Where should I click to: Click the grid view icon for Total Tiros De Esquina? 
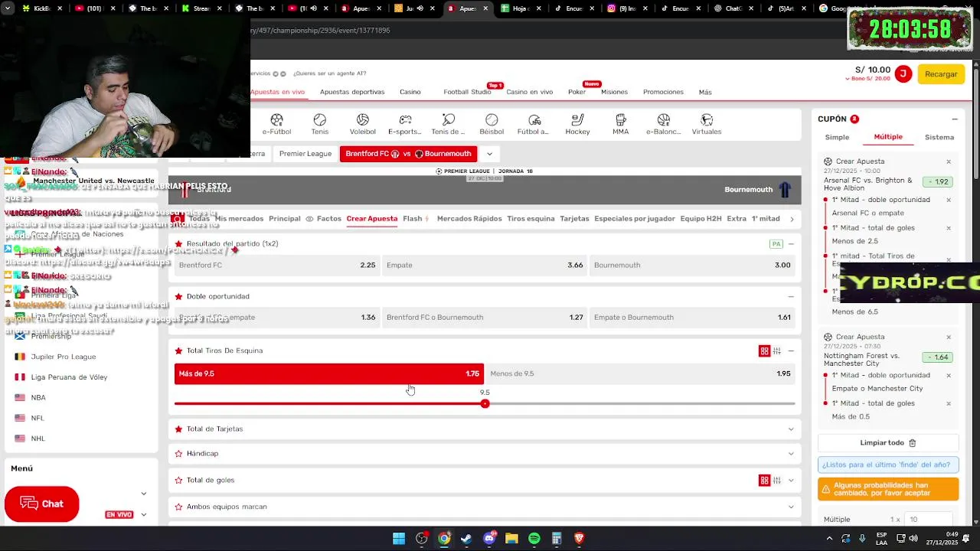(x=764, y=350)
